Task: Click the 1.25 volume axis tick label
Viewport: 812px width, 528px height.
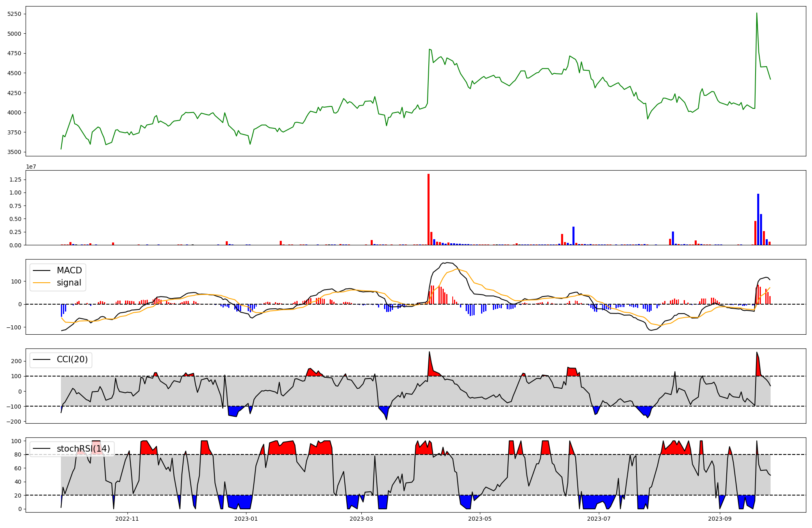Action: point(16,180)
